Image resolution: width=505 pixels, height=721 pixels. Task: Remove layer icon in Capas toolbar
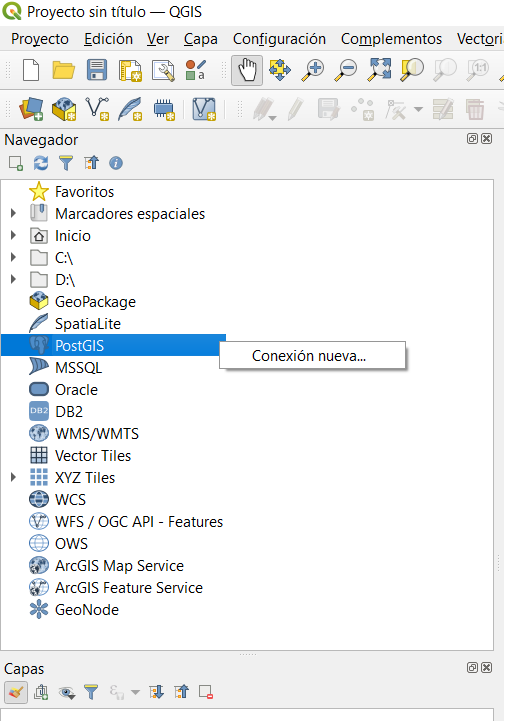point(206,692)
